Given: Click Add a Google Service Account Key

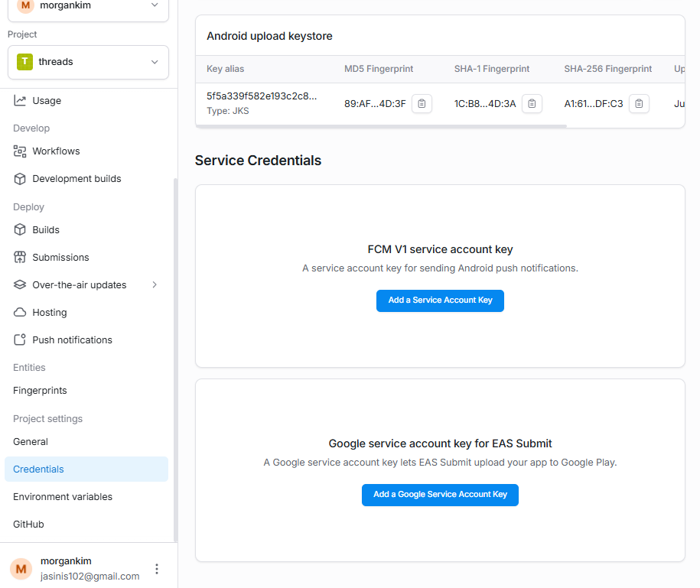Looking at the screenshot, I should (440, 495).
